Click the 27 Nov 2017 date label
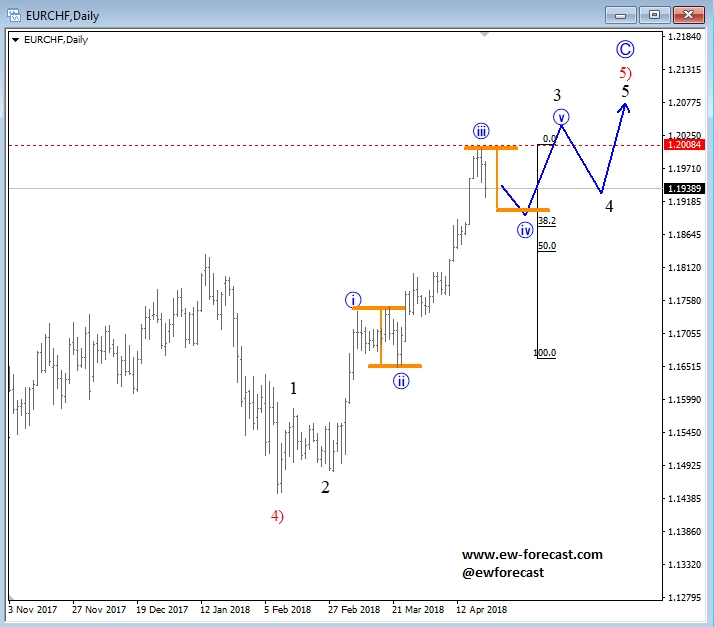The image size is (714, 627). (x=99, y=610)
